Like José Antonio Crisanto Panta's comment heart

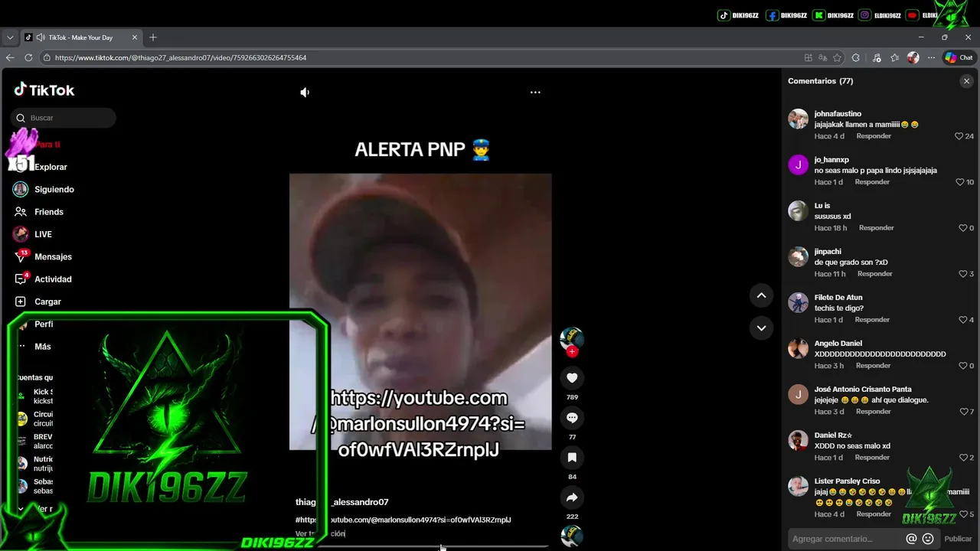[x=963, y=412]
